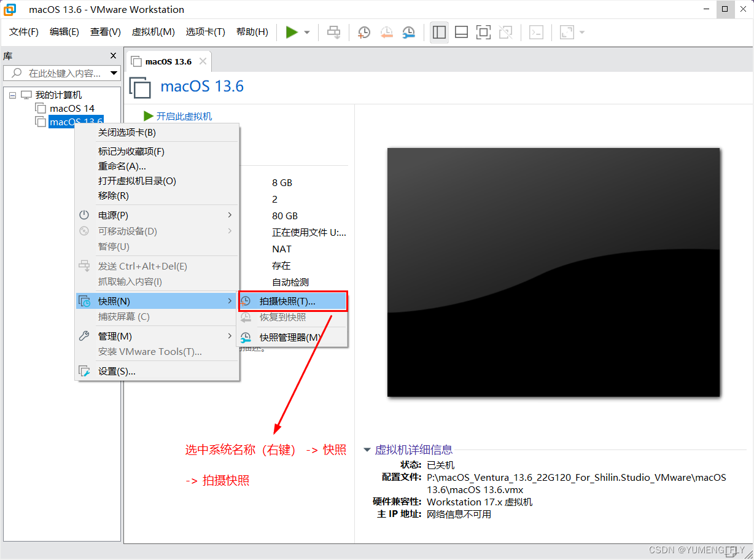
Task: Toggle the thumbnail bar view icon
Action: [462, 32]
